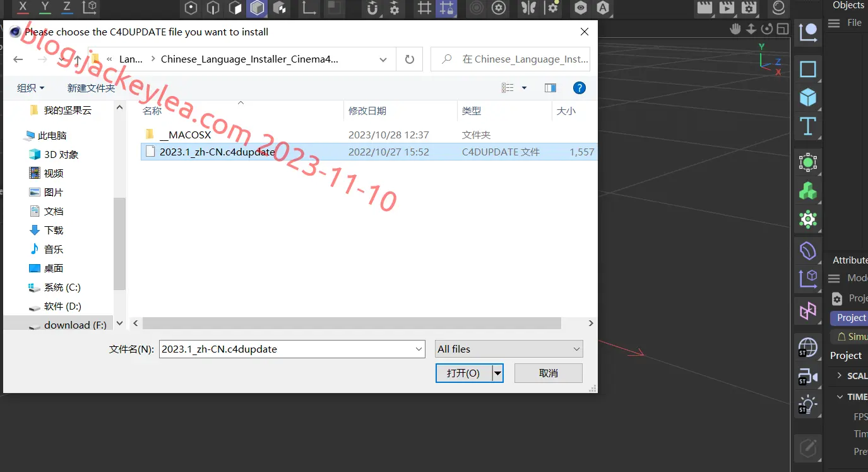Open Attributes panel hamburger menu
This screenshot has height=472, width=868.
tap(834, 278)
